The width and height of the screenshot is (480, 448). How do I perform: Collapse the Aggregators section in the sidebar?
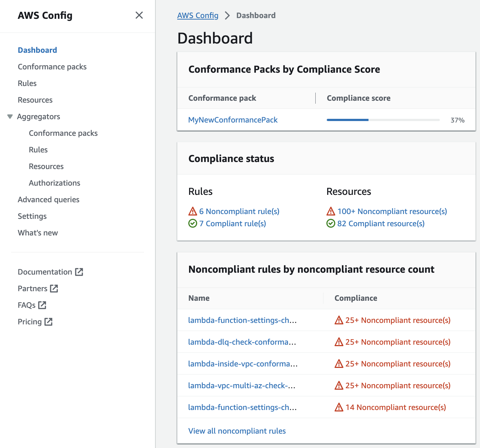pos(10,116)
